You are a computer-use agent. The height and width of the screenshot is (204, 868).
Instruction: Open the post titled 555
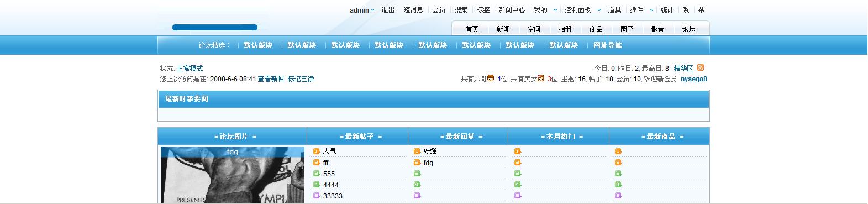pyautogui.click(x=329, y=174)
